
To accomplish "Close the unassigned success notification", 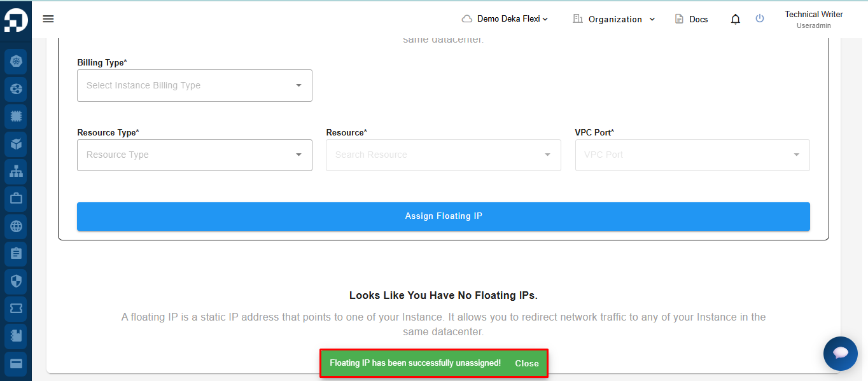I will (x=527, y=363).
